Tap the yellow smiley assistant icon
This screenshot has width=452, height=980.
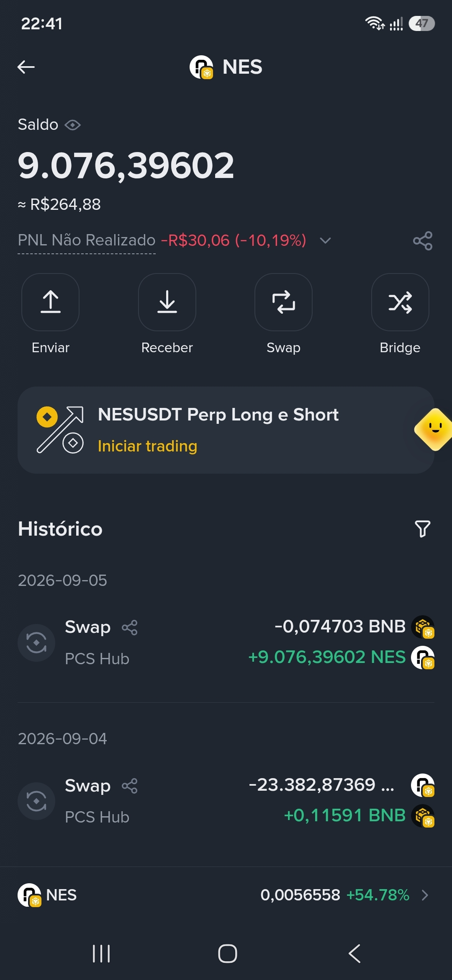pos(434,430)
